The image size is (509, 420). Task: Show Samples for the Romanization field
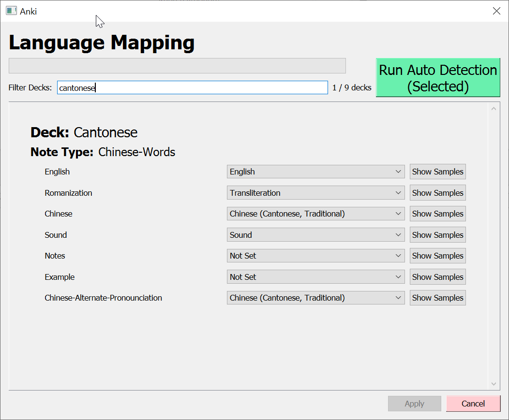[437, 193]
